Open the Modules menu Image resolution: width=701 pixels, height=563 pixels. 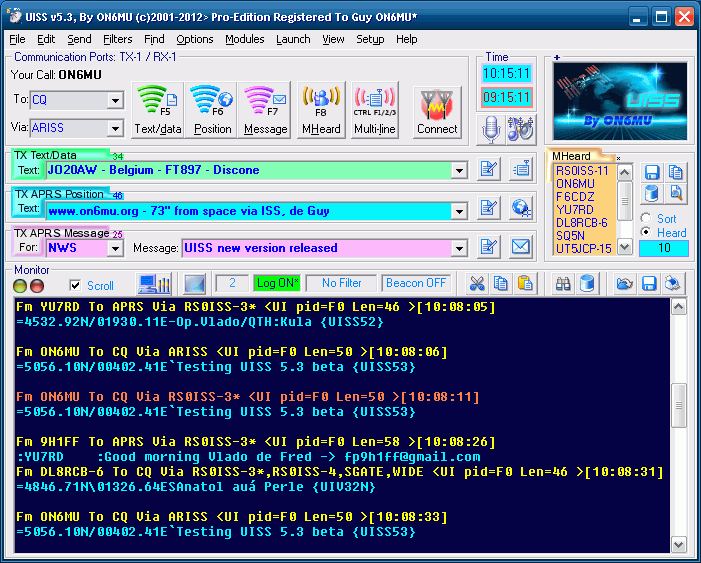[245, 39]
